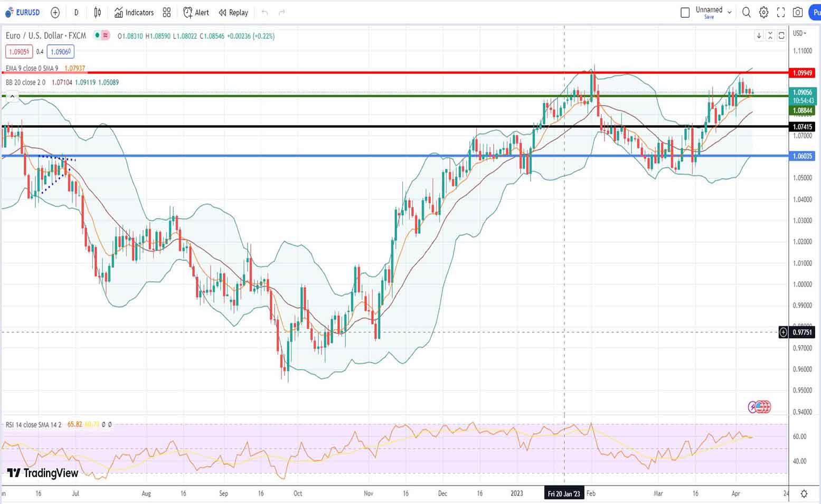Select the D timeframe interval
The height and width of the screenshot is (504, 821).
77,12
